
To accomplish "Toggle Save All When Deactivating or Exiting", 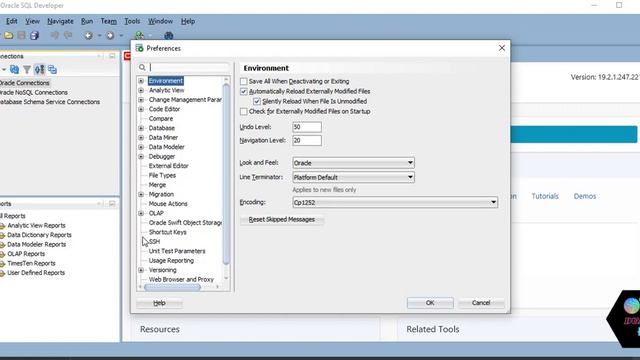I will pyautogui.click(x=244, y=81).
